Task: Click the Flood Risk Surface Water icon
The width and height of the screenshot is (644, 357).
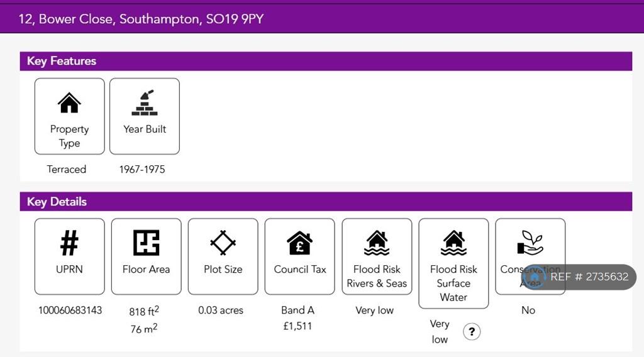Action: pos(453,243)
